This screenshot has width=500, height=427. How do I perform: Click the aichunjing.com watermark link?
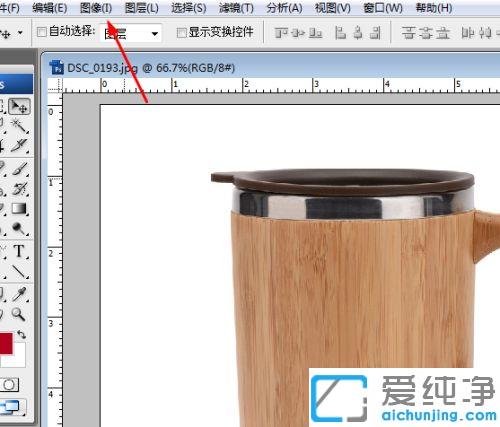pos(439,416)
